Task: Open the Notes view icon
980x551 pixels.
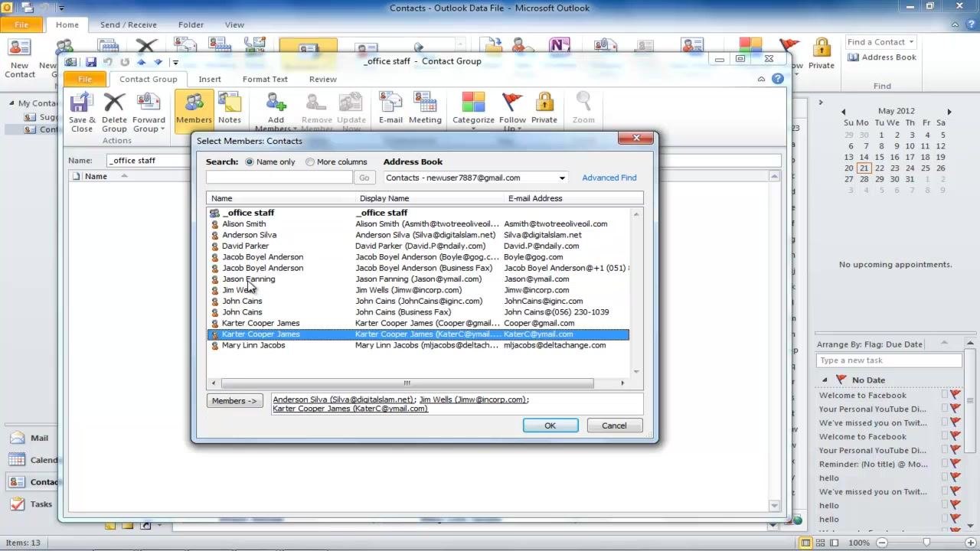Action: (230, 108)
